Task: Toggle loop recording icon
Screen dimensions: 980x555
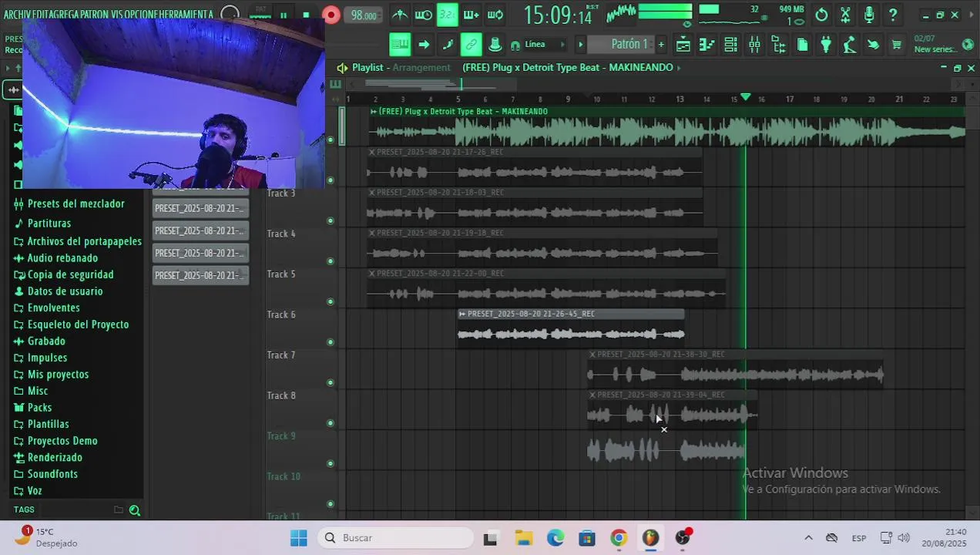Action: coord(495,15)
